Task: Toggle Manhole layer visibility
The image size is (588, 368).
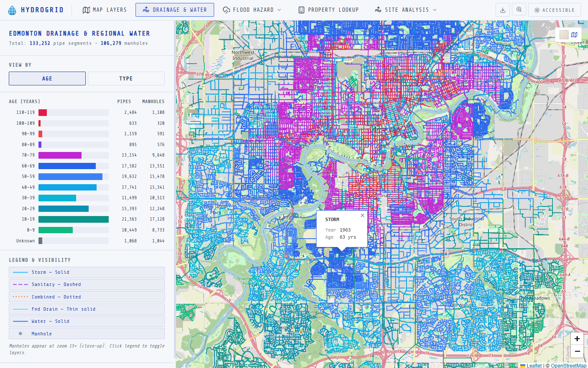Action: [x=87, y=334]
